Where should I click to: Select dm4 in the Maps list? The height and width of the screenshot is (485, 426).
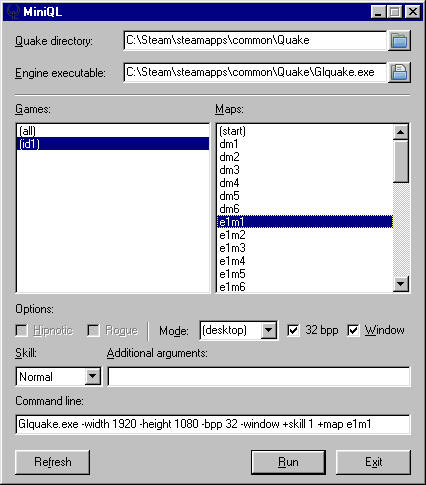tap(305, 183)
